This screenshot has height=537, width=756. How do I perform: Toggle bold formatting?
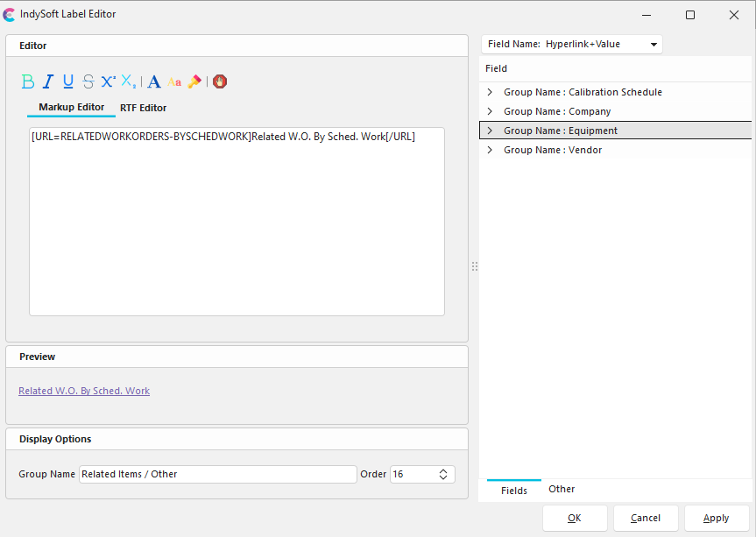pyautogui.click(x=28, y=81)
